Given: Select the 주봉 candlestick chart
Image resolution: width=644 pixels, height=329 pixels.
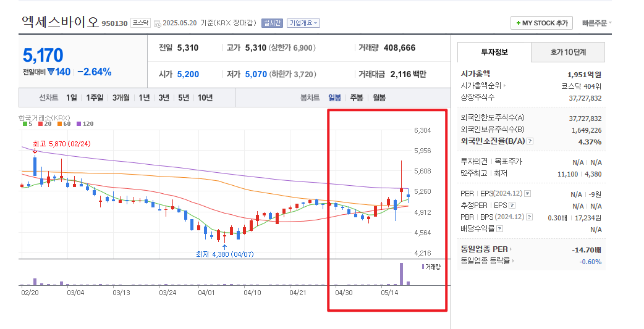Looking at the screenshot, I should tap(357, 98).
